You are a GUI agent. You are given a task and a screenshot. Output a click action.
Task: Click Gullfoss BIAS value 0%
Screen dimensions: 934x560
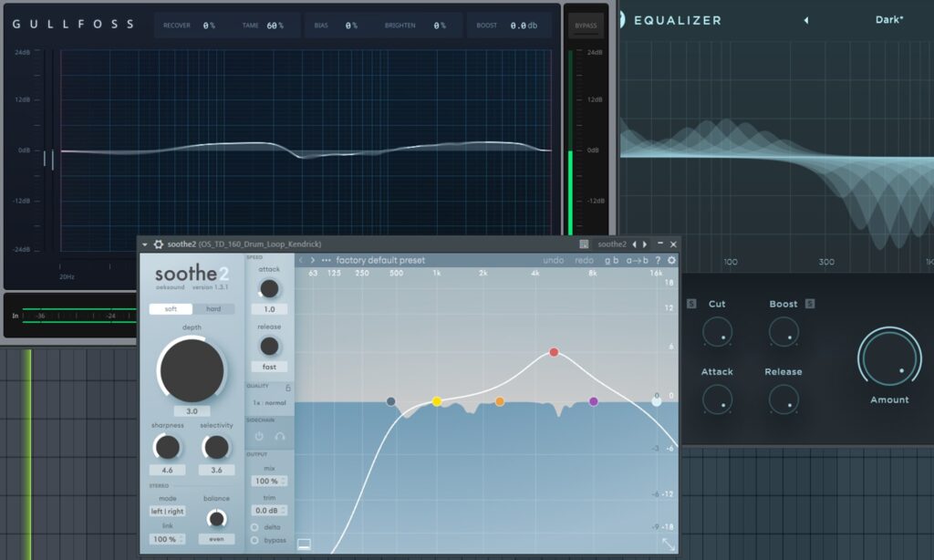click(351, 26)
